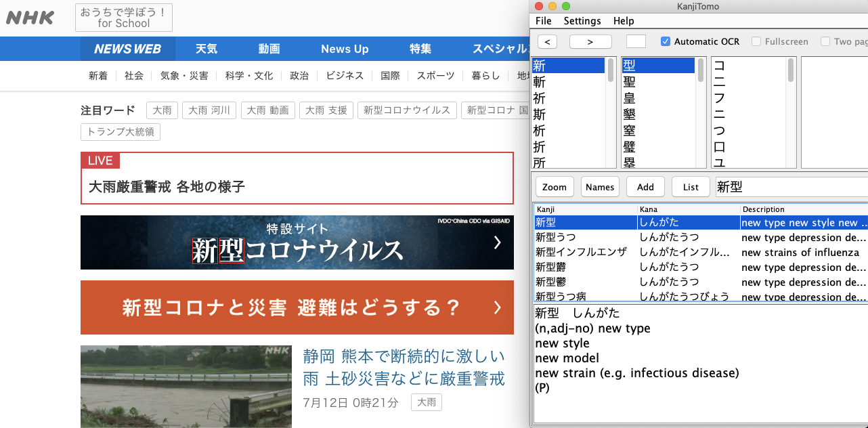Click the Zoom button
This screenshot has height=428, width=868.
pos(555,187)
